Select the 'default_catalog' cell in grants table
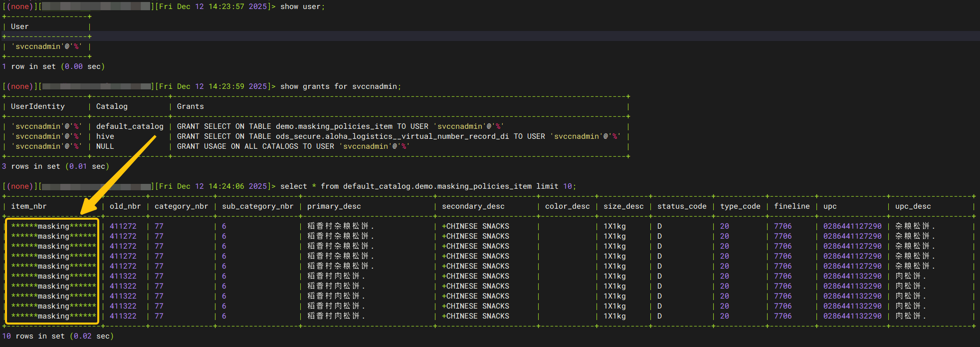This screenshot has width=980, height=347. point(130,126)
